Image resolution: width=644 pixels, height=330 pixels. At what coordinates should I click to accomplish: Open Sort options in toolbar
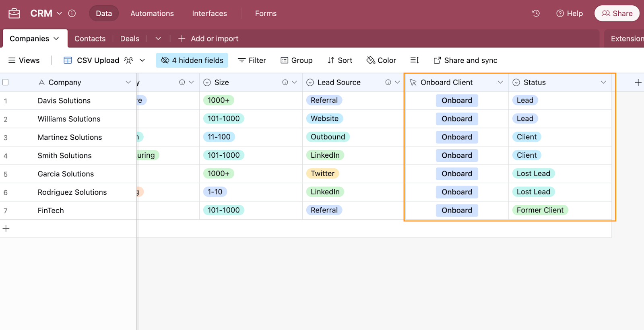pyautogui.click(x=340, y=60)
